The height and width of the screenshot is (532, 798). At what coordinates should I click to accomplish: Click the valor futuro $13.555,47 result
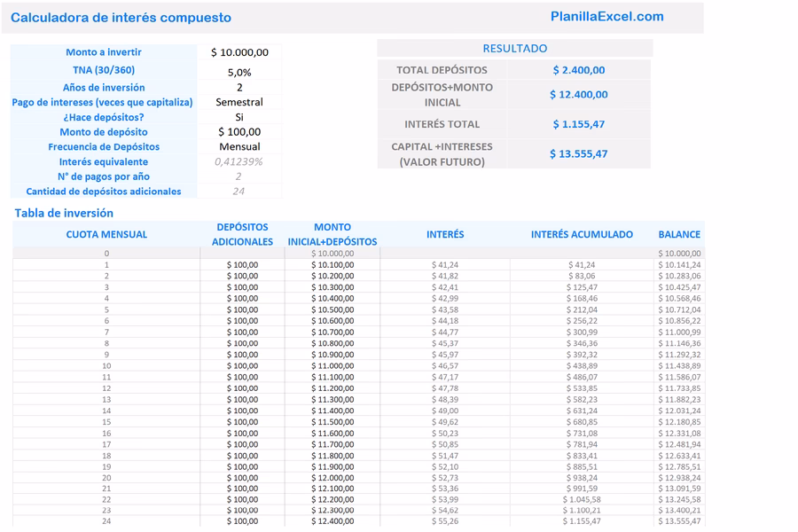coord(578,153)
